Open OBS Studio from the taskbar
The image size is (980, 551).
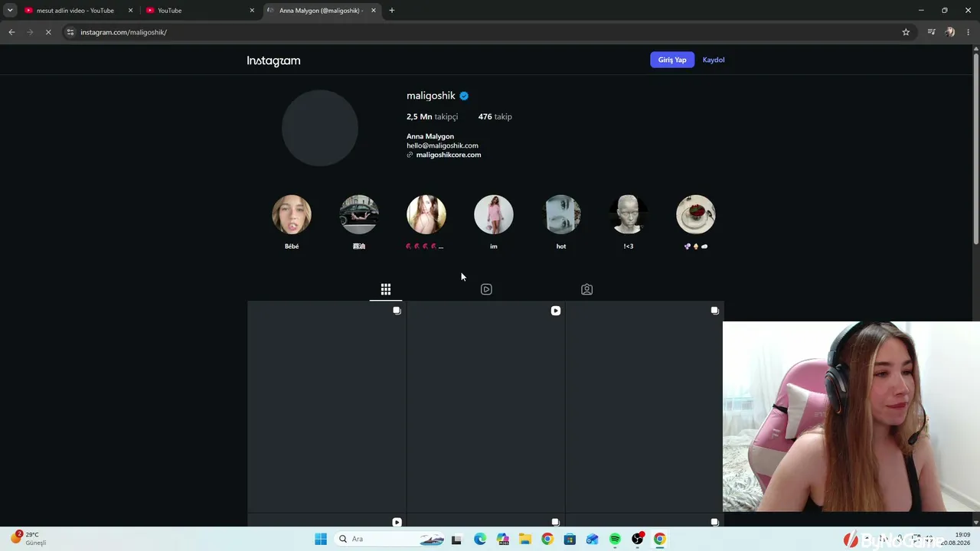click(637, 539)
